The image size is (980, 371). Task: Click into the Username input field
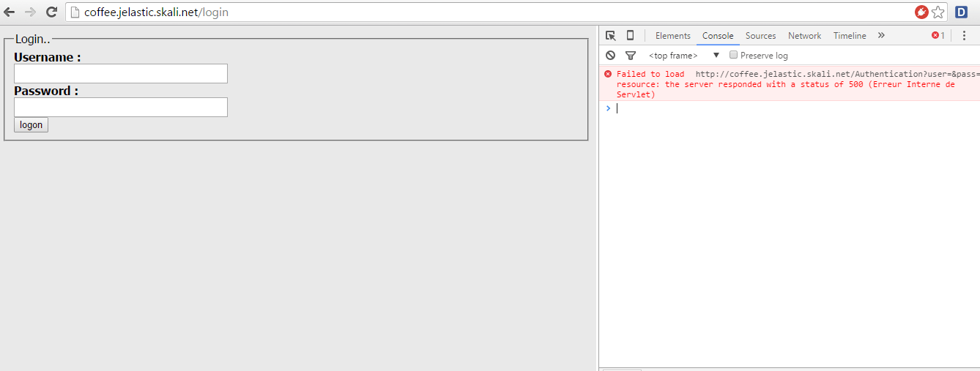(x=121, y=74)
